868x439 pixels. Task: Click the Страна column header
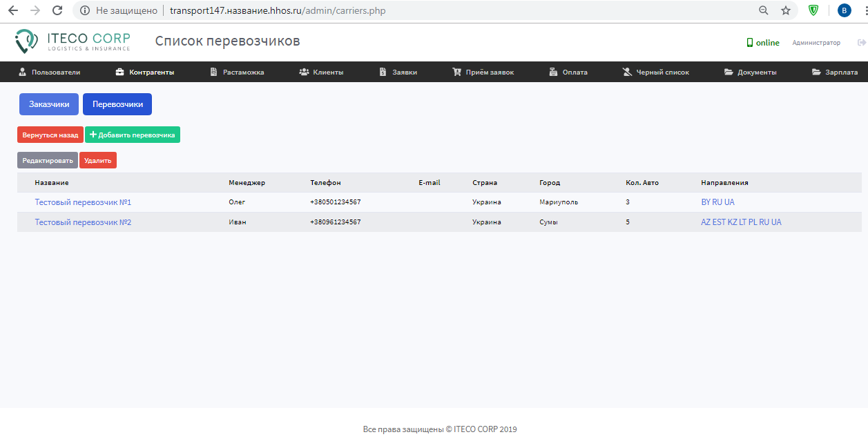(x=485, y=183)
